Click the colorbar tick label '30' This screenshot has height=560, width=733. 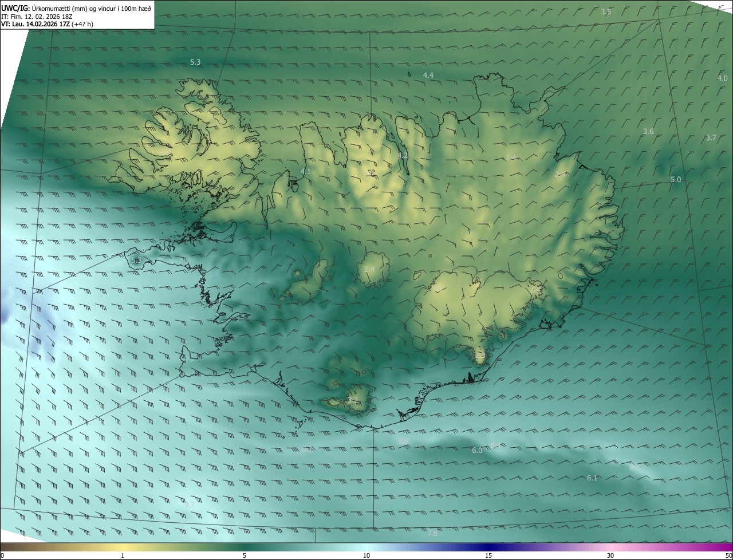click(x=610, y=556)
